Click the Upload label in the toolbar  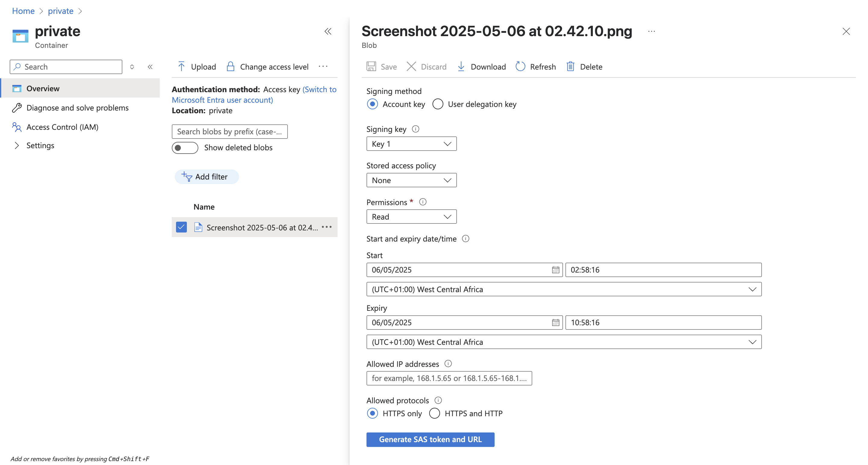[x=203, y=67]
